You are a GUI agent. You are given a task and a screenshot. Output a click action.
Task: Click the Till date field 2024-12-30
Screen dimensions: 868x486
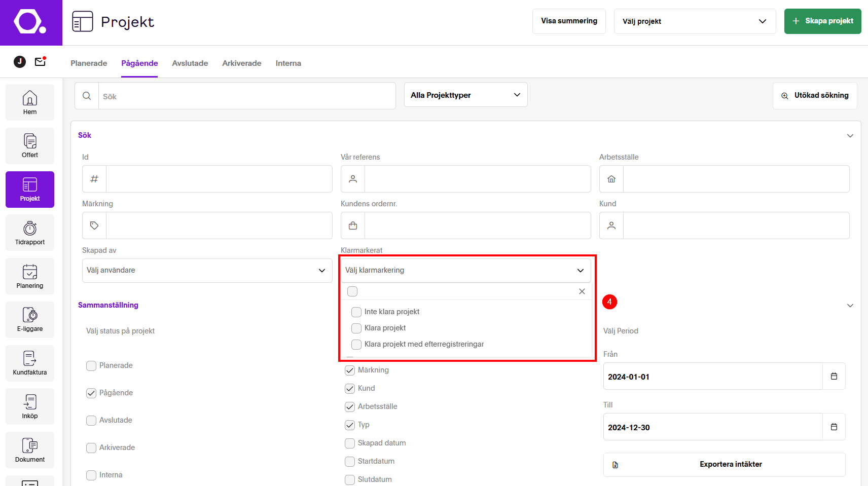713,427
